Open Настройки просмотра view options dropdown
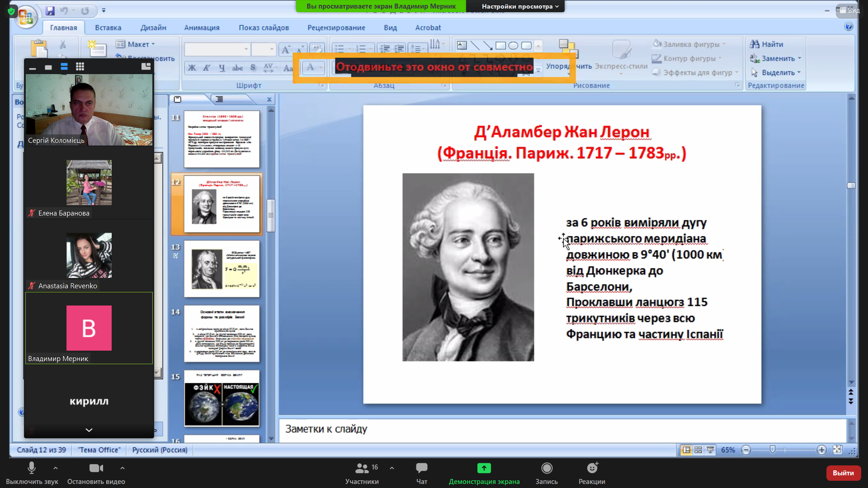 click(520, 6)
